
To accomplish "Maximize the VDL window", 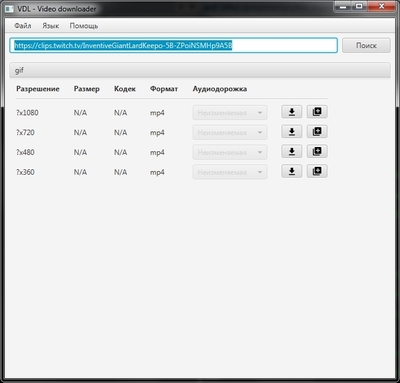I will click(359, 6).
